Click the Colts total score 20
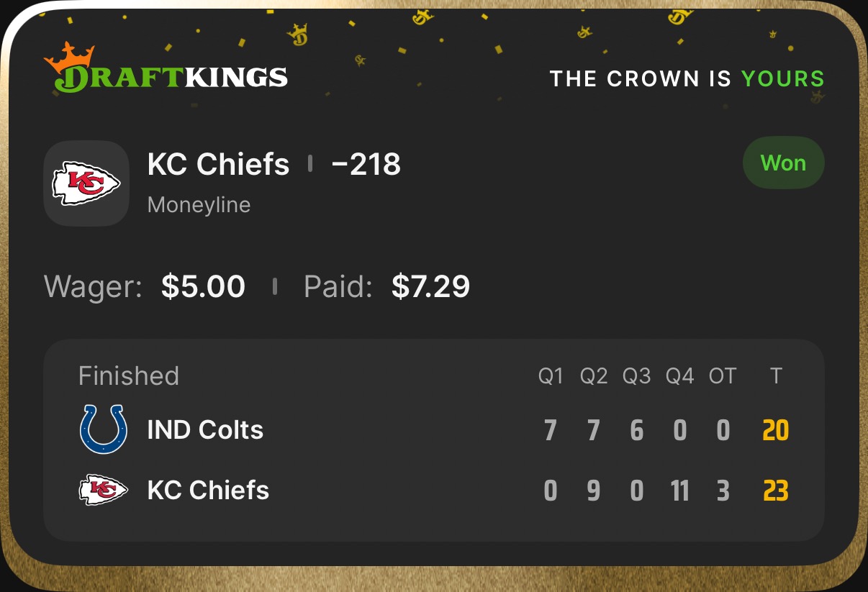Viewport: 868px width, 592px height. 775,431
